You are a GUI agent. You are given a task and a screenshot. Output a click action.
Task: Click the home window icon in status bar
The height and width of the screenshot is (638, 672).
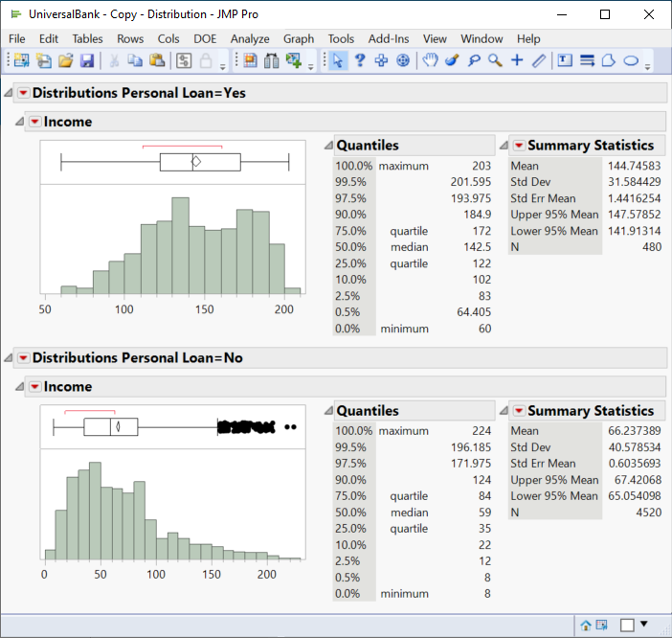pos(586,626)
